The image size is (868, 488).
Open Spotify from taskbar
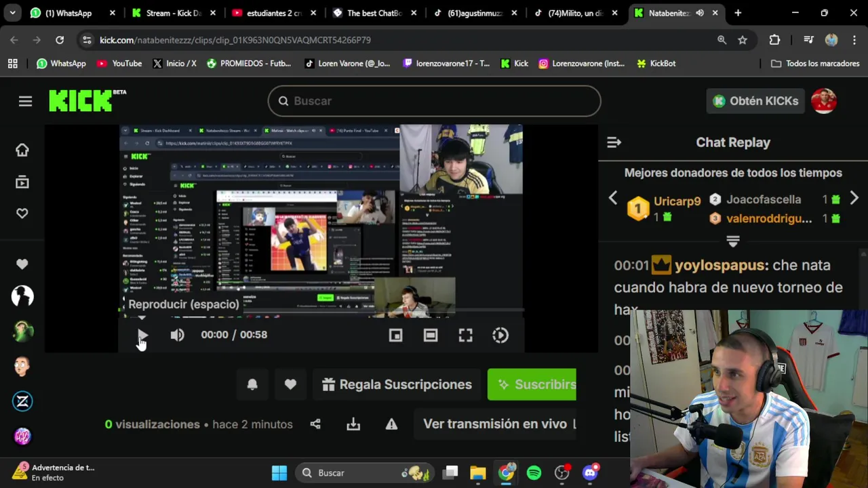[534, 472]
